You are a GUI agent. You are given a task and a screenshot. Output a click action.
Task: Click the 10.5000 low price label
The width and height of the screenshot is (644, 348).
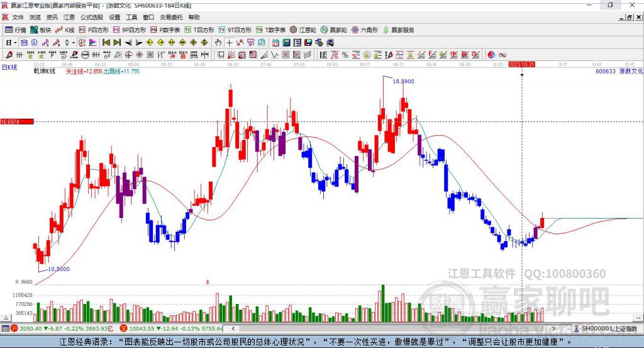click(x=58, y=269)
